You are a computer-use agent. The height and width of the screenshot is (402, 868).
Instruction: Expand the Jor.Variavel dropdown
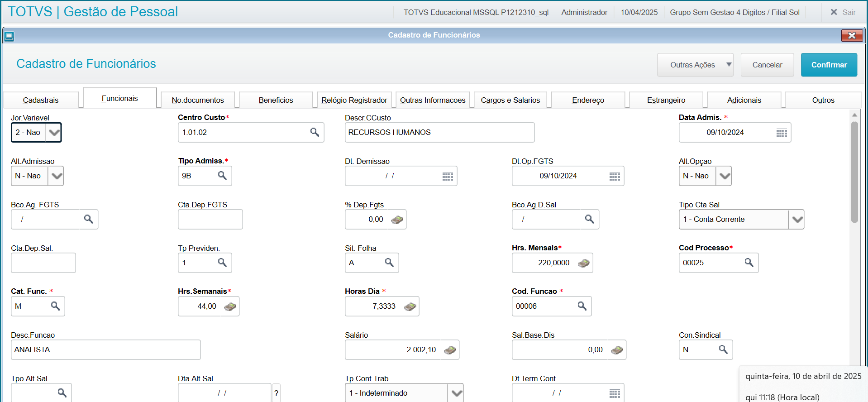click(53, 133)
